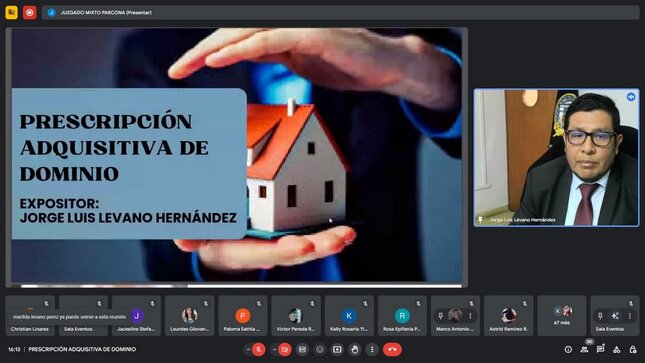Select Victor Pereda R... participant tile
645x363 pixels.
[x=296, y=316]
